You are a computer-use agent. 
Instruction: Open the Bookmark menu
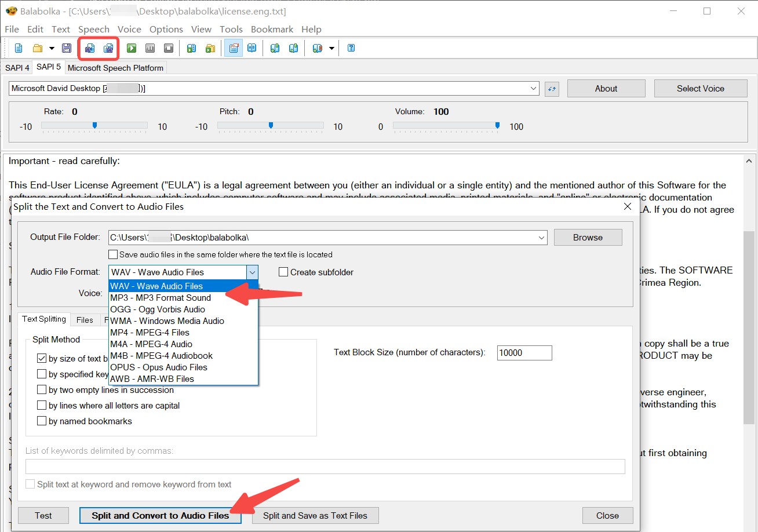click(x=272, y=29)
